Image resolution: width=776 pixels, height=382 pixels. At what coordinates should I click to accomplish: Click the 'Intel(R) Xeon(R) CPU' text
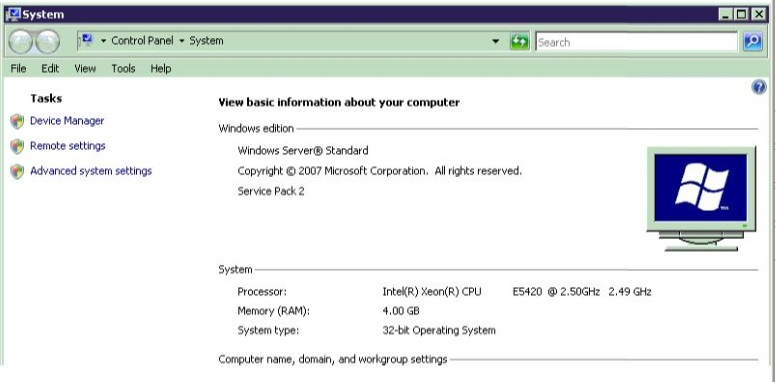[x=432, y=291]
